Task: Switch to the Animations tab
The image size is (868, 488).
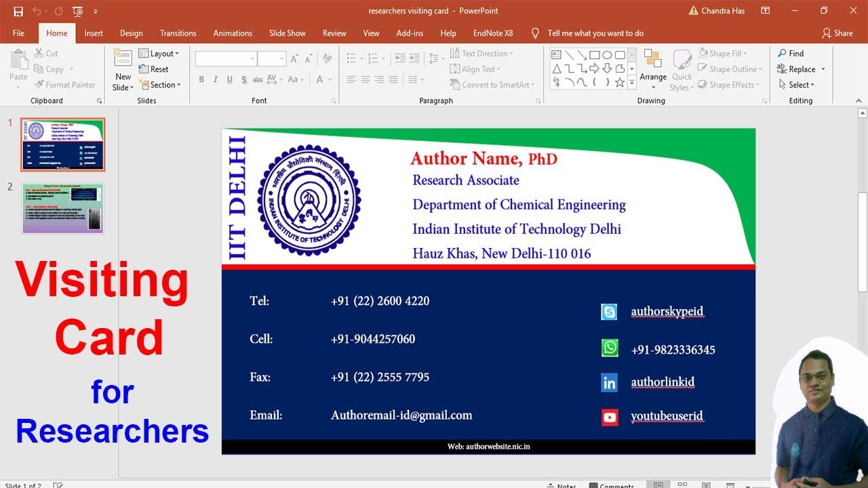Action: [x=233, y=33]
